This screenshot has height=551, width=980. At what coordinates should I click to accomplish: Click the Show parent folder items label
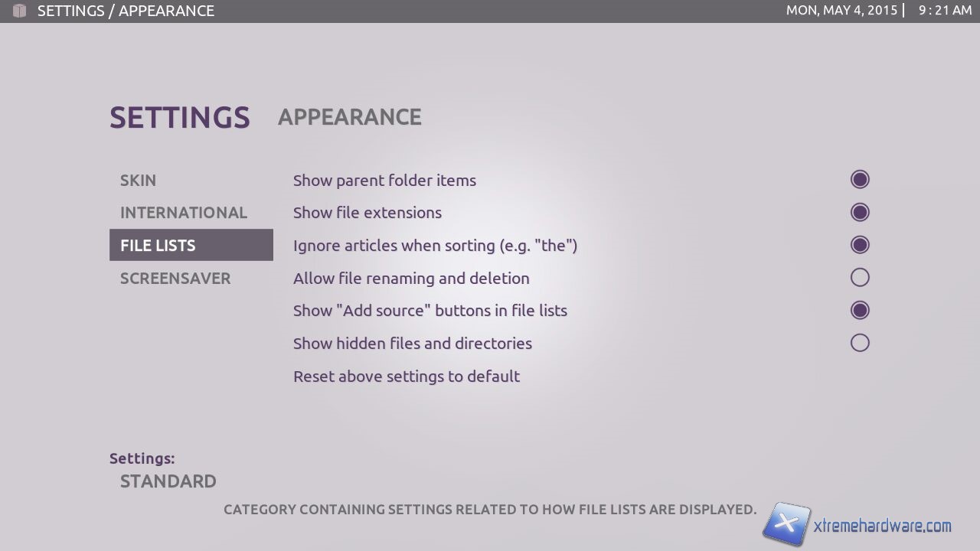[x=384, y=181]
